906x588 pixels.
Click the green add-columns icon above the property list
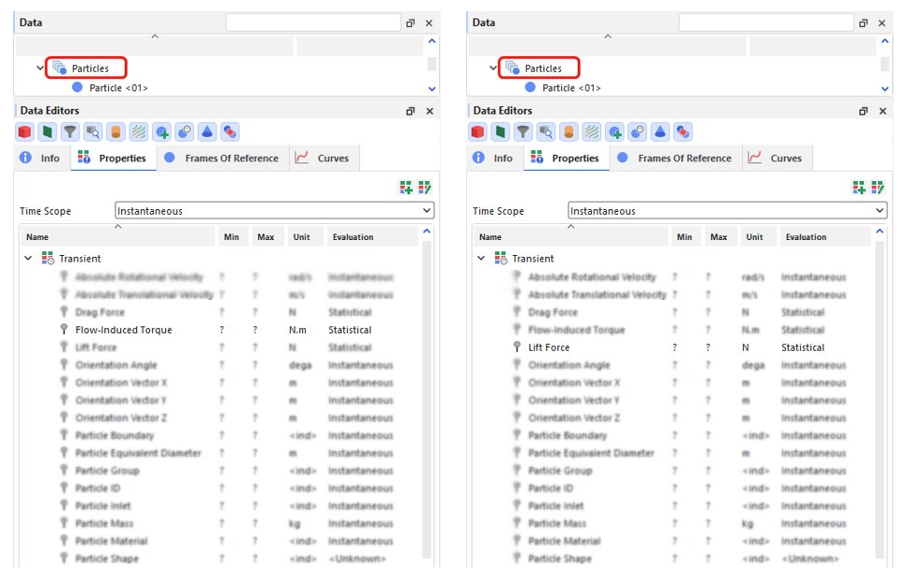coord(406,187)
